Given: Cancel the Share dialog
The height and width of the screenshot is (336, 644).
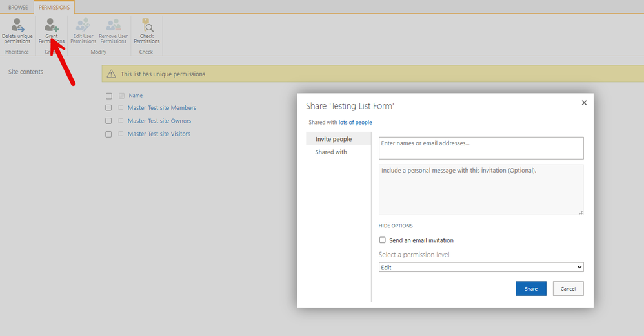Looking at the screenshot, I should [x=568, y=289].
